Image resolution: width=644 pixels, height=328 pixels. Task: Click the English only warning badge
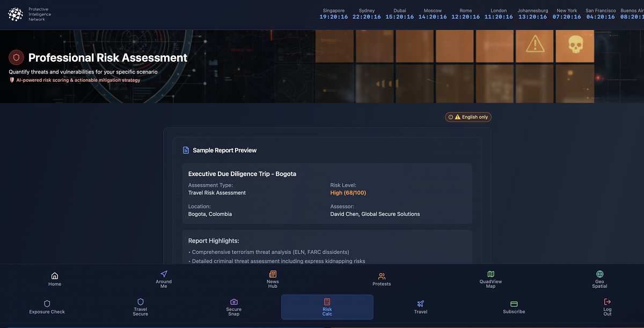click(468, 117)
